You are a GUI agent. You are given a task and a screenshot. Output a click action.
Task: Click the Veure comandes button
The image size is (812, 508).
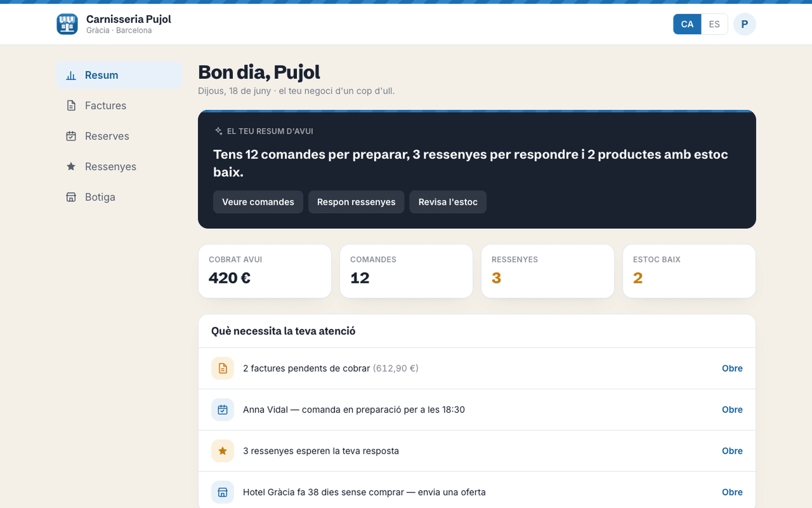[x=258, y=202]
